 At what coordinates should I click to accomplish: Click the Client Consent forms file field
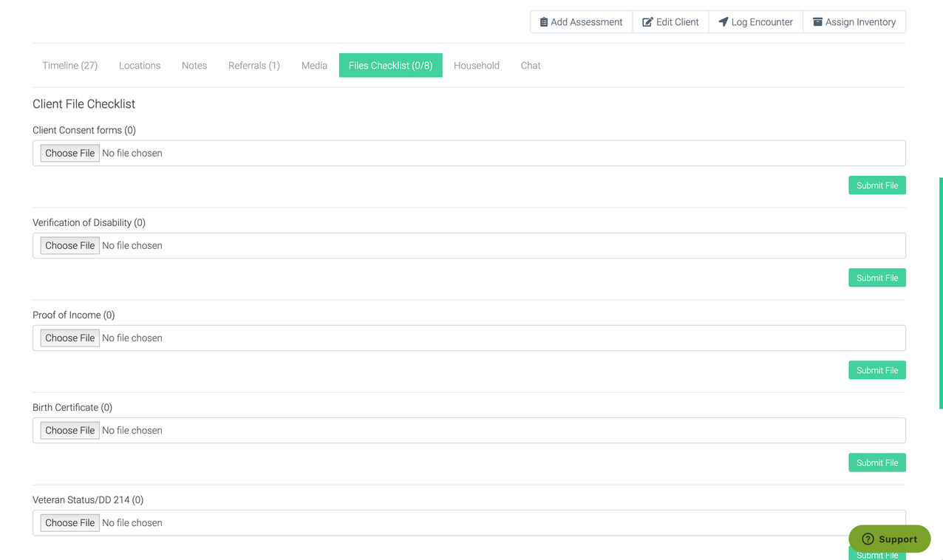coord(469,153)
